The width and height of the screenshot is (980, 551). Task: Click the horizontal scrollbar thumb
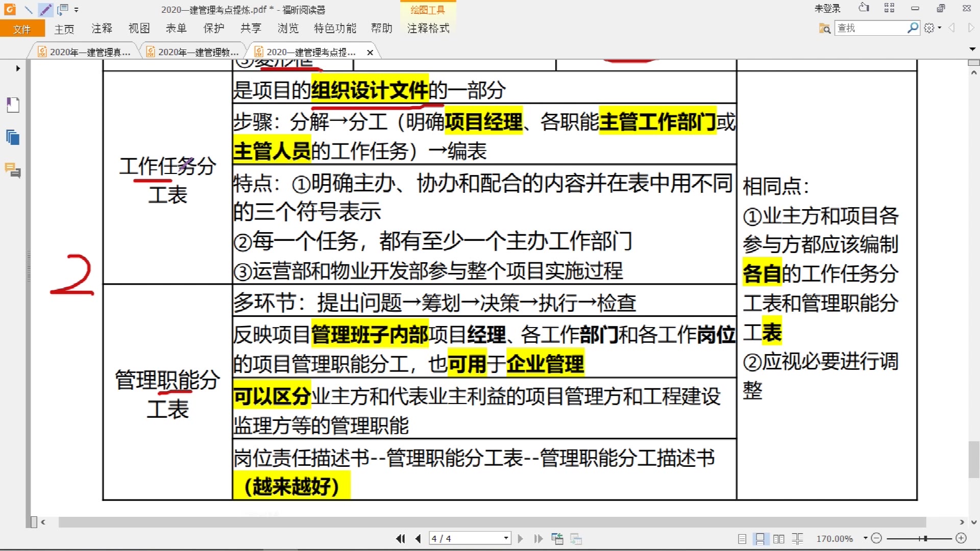click(x=492, y=522)
